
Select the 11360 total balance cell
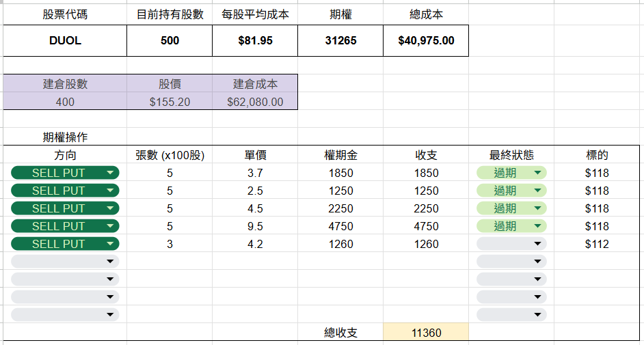tap(426, 332)
